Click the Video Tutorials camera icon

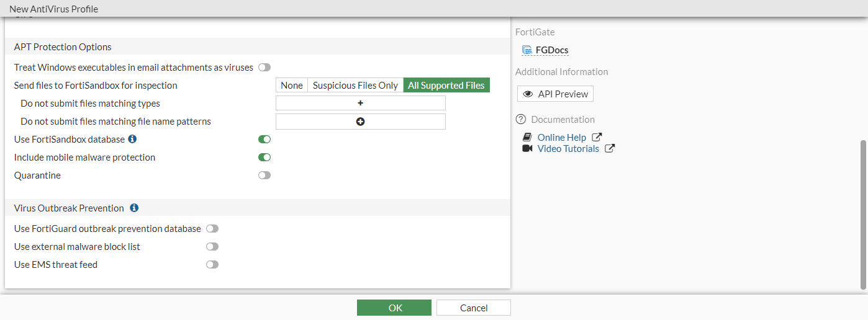pyautogui.click(x=527, y=149)
